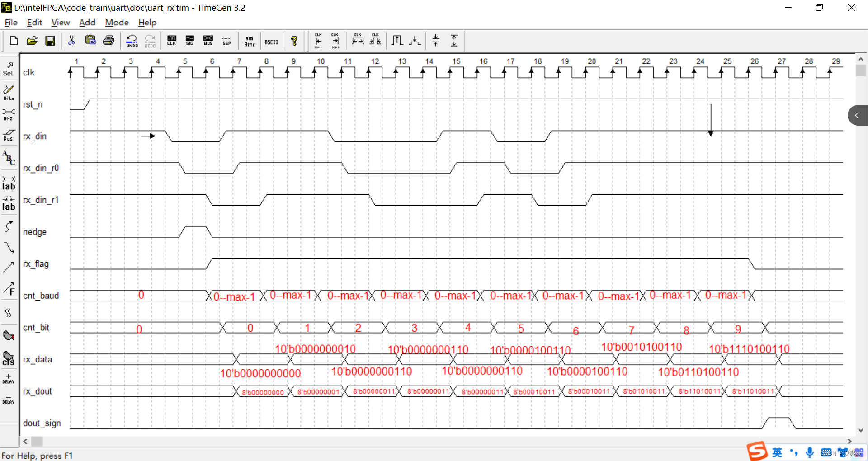Select the cls clear fill tool
The image size is (868, 461).
pos(9,358)
